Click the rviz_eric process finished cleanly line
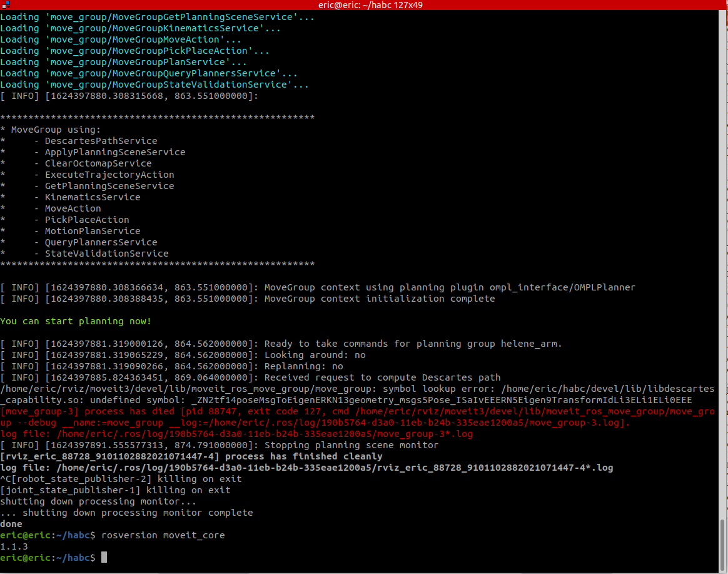Screen dimensions: 728x574 click(188, 456)
